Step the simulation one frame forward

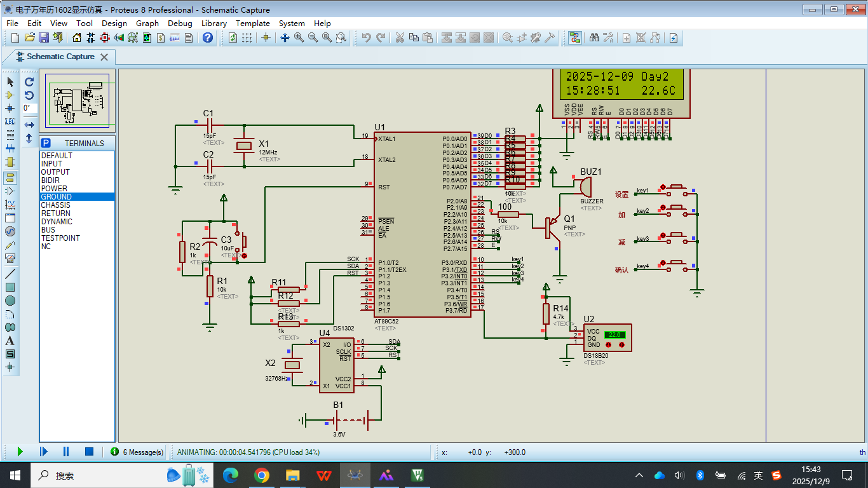point(43,452)
